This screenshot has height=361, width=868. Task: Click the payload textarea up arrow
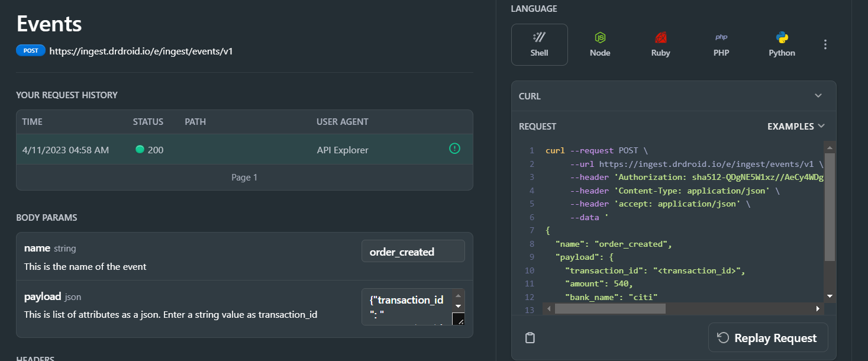pos(457,295)
